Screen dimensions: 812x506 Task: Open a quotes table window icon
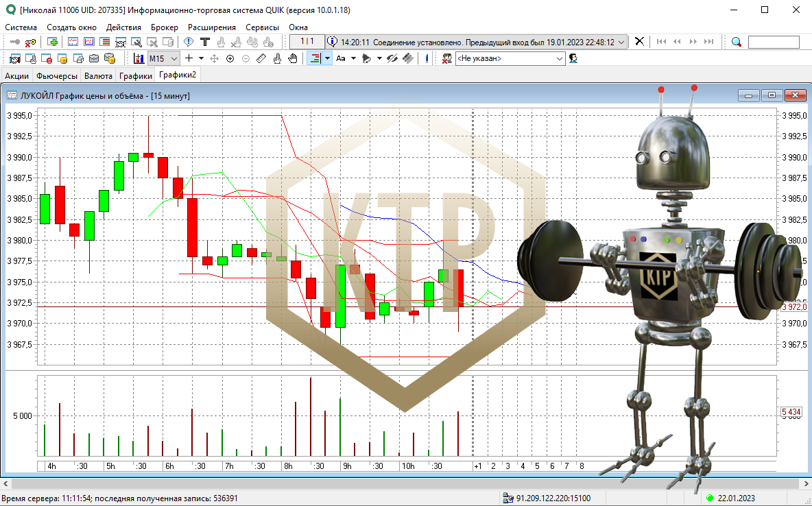tap(73, 42)
